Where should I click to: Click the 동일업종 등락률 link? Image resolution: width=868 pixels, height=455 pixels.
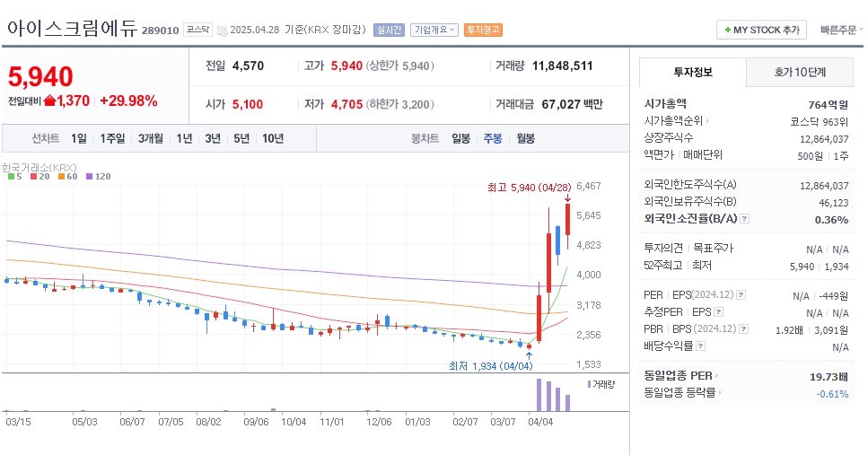[x=679, y=393]
